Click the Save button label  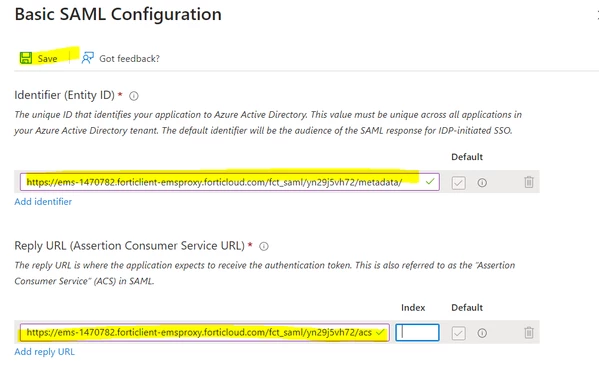pos(47,58)
